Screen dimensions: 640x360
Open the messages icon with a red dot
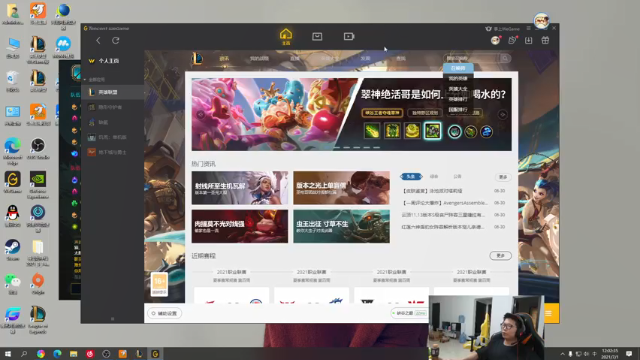512,40
